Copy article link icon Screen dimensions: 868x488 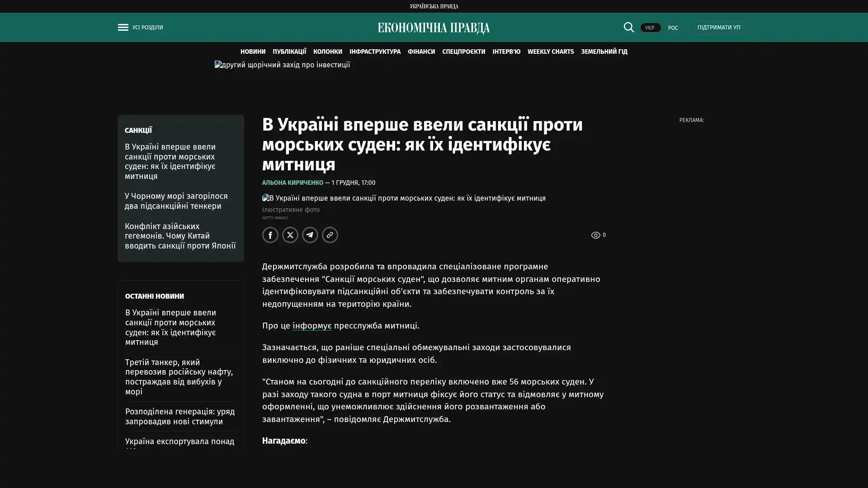pyautogui.click(x=330, y=235)
